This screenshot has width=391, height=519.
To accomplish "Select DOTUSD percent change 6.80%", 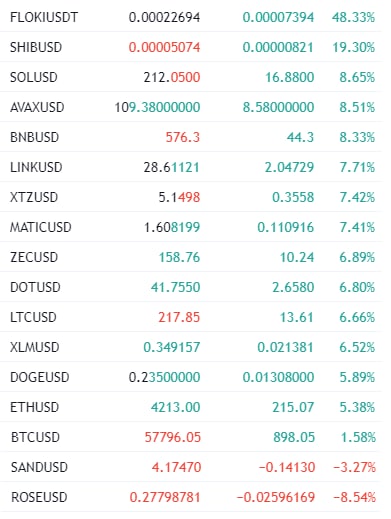I will (x=357, y=287).
